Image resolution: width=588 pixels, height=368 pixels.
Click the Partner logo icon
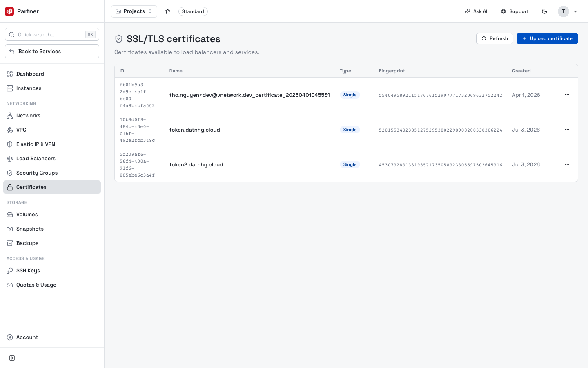coord(9,11)
